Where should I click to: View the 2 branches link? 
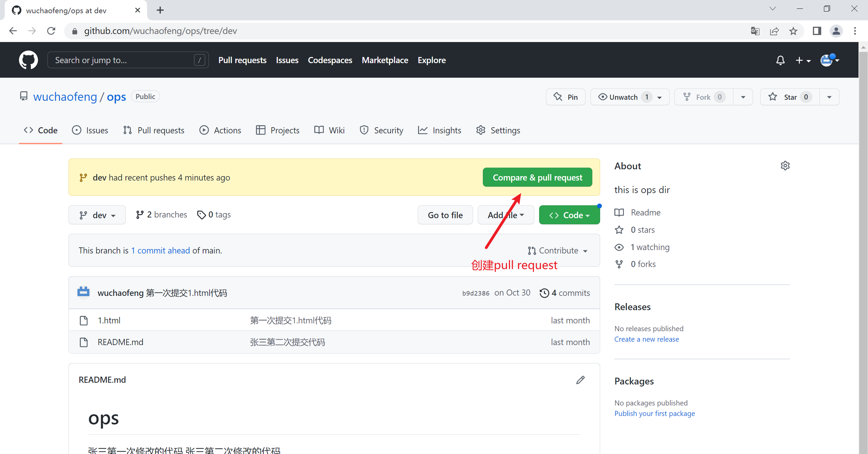point(161,215)
